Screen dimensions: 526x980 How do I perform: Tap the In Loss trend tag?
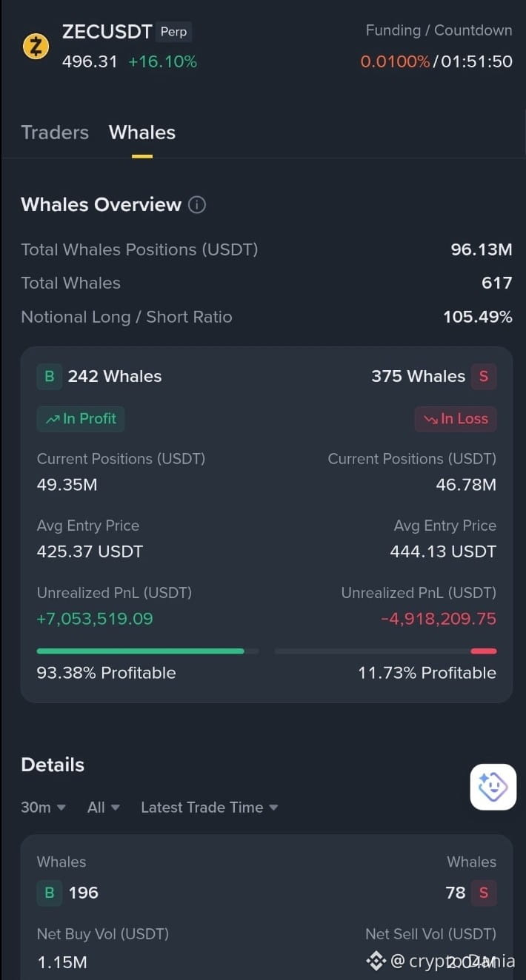[x=456, y=419]
